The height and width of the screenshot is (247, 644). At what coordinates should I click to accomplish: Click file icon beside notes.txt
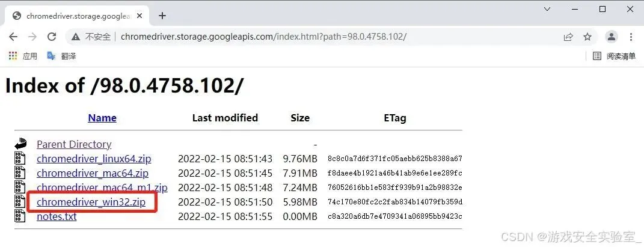(x=20, y=216)
